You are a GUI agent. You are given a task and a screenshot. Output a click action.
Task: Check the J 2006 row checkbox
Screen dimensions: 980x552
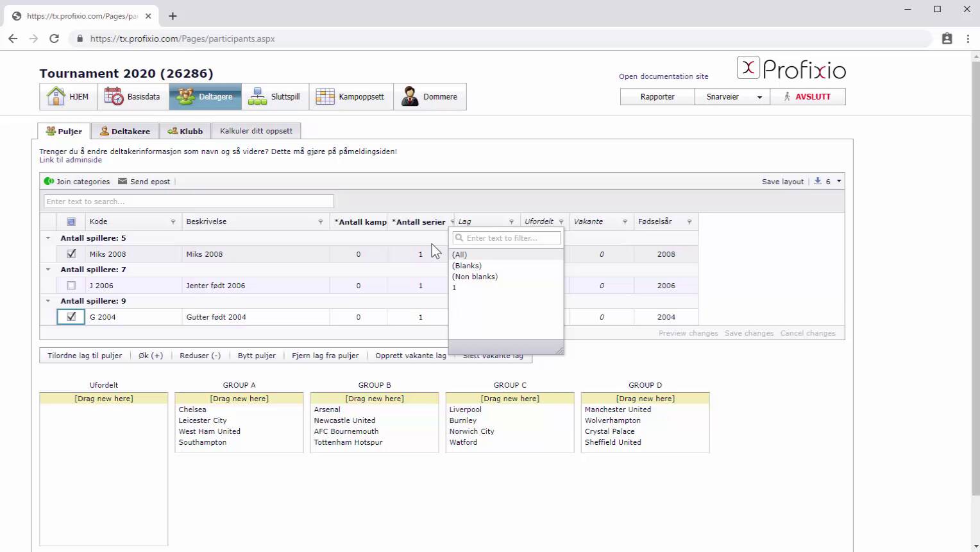click(71, 286)
